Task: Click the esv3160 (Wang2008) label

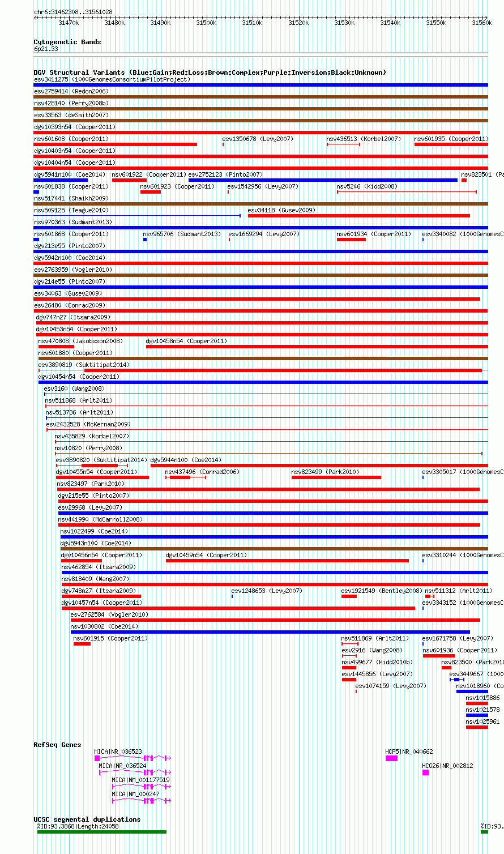Action: (x=74, y=388)
